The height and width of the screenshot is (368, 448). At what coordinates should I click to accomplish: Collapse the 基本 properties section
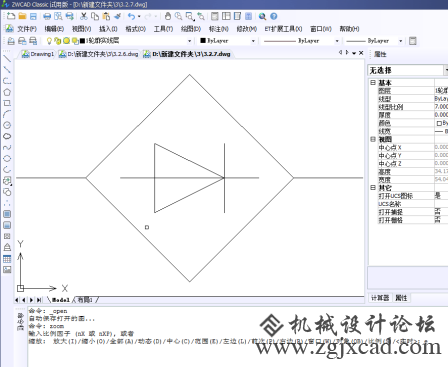tap(373, 82)
